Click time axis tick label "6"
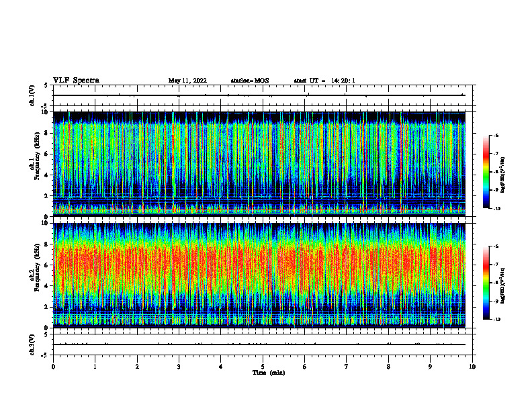This screenshot has height=411, width=532. pos(305,367)
